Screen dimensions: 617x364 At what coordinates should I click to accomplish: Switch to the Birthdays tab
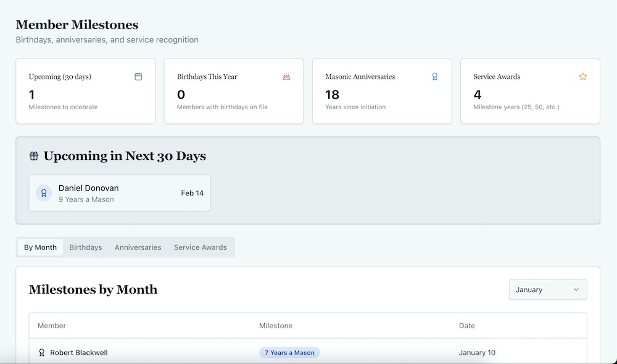coord(86,247)
